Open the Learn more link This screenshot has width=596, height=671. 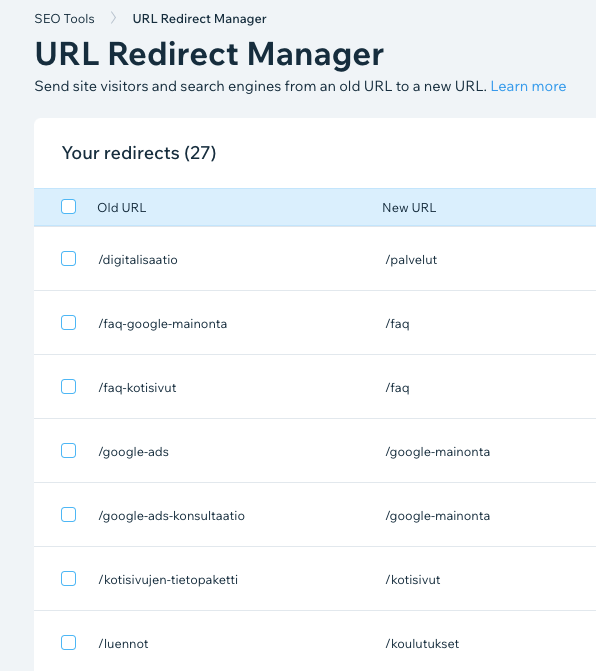(x=528, y=86)
